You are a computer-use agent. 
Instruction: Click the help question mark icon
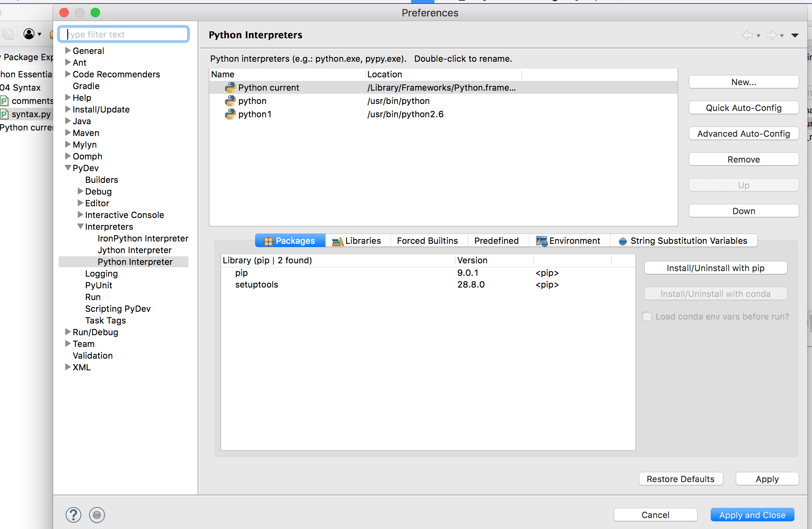pos(73,515)
